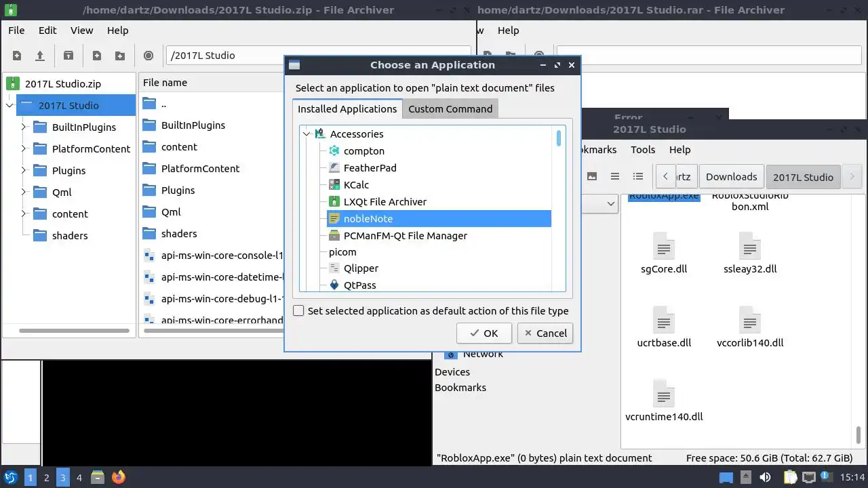Click the volume speaker tray icon
The width and height of the screenshot is (868, 488).
point(766,478)
